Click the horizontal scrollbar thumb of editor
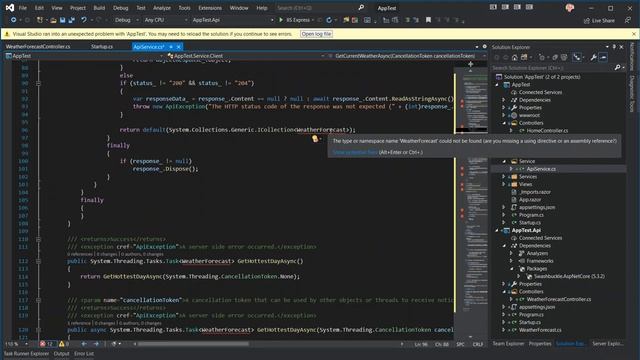The image size is (640, 360). [x=193, y=344]
